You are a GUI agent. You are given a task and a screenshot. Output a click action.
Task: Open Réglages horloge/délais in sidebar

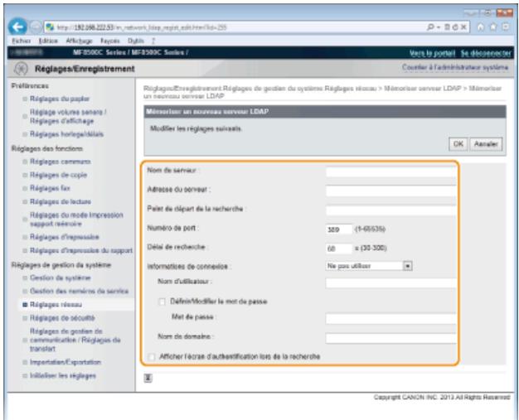pos(66,134)
